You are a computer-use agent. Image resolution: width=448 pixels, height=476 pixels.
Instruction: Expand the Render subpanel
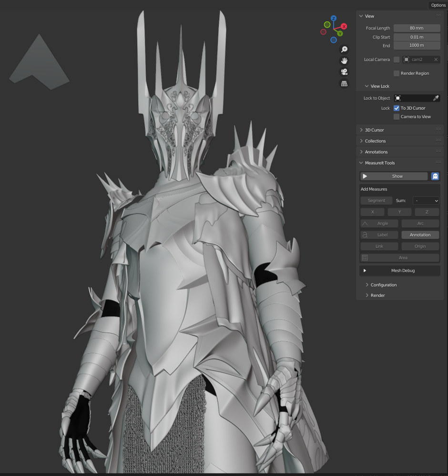(367, 295)
